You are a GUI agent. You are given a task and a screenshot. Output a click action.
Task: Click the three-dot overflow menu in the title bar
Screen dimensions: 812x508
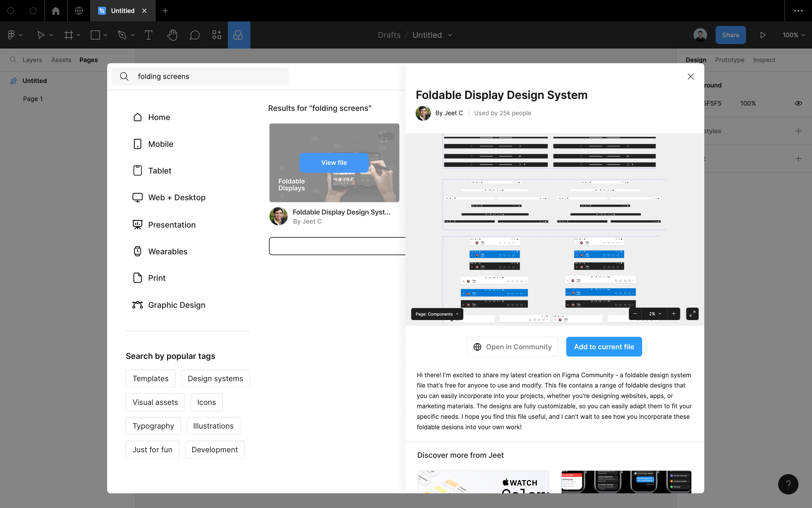[798, 11]
